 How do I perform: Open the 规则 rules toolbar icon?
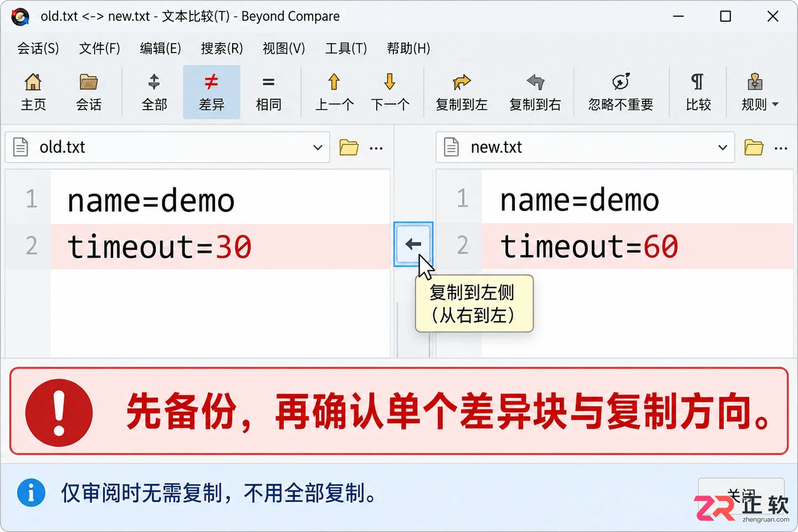pos(754,92)
